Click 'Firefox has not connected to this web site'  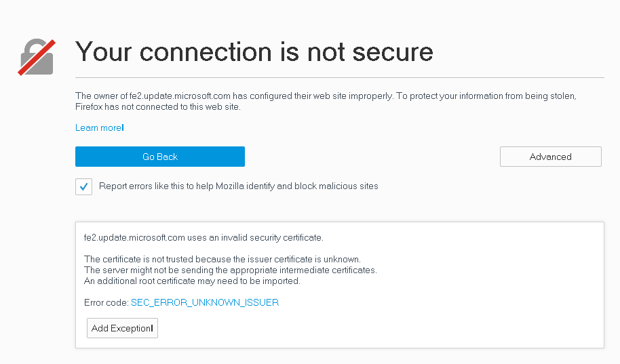click(158, 106)
